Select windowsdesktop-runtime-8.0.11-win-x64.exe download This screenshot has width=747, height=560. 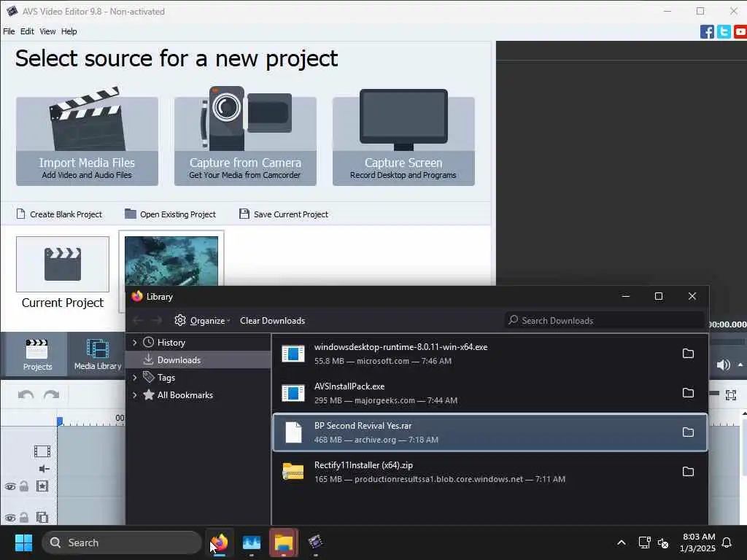[489, 354]
